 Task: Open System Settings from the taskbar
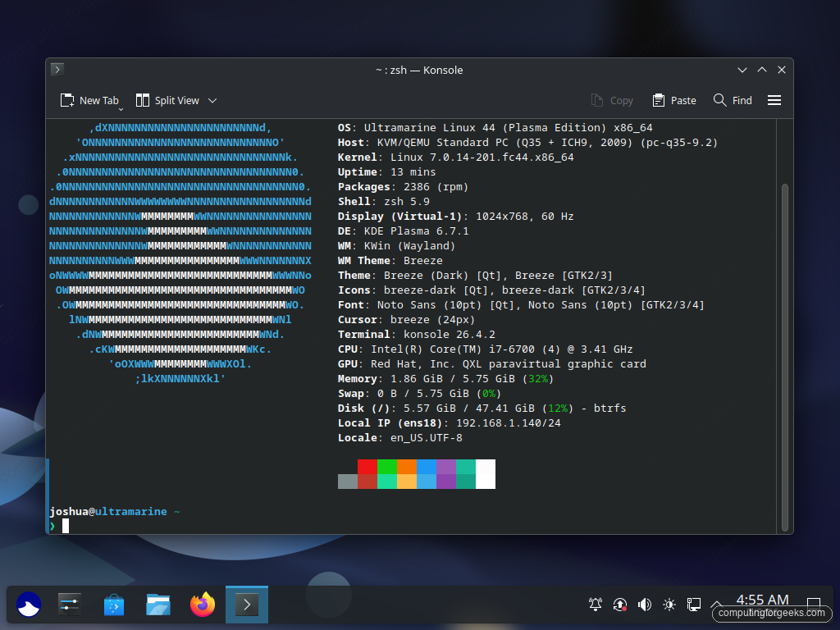tap(70, 605)
